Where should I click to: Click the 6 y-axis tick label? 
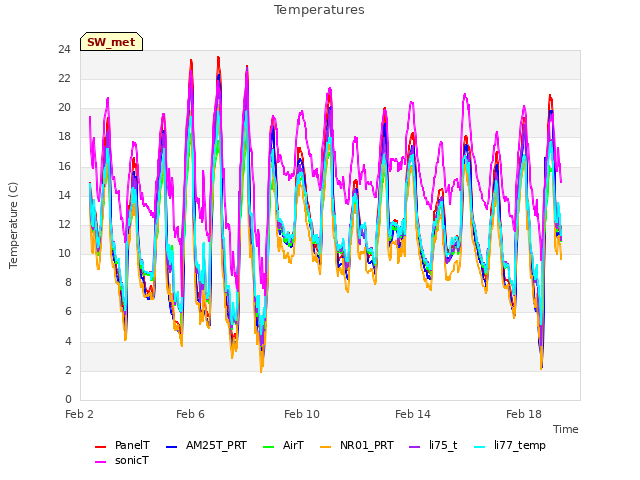pyautogui.click(x=68, y=312)
